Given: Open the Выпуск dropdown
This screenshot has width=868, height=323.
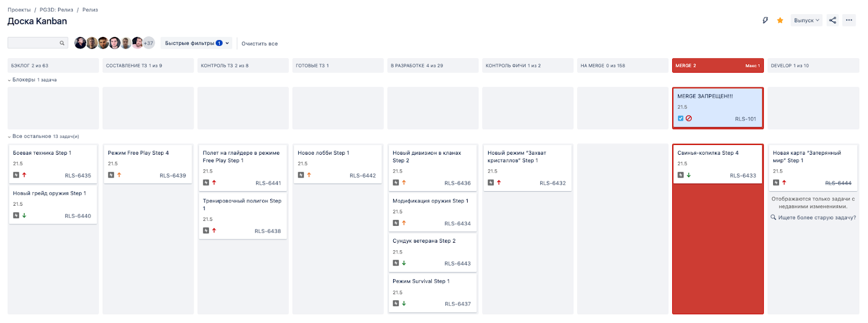Looking at the screenshot, I should (x=806, y=21).
